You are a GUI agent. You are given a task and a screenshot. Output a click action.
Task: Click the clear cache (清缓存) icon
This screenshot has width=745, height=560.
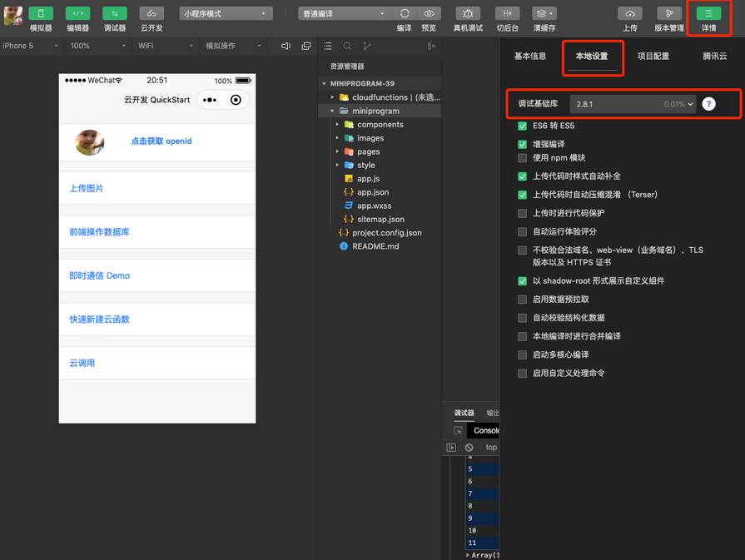point(544,14)
